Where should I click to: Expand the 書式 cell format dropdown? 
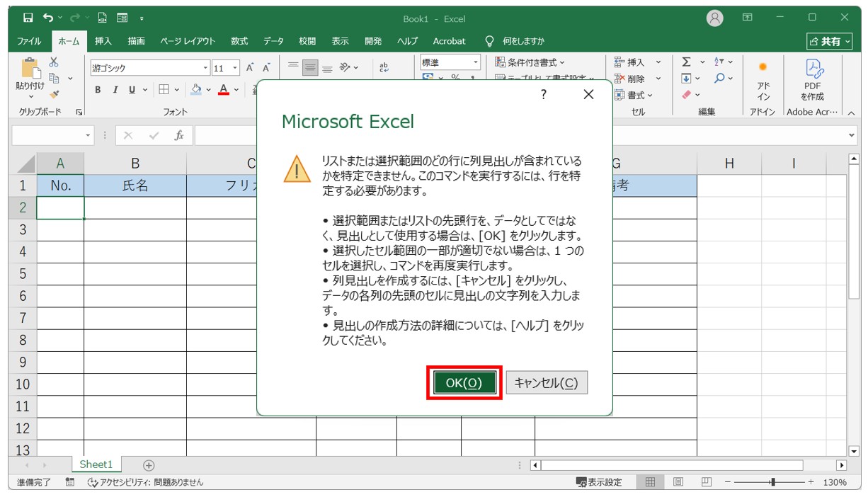(x=634, y=95)
